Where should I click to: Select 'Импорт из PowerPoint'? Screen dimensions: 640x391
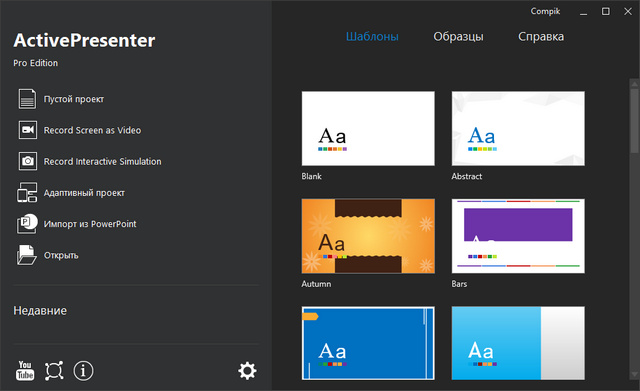[90, 224]
